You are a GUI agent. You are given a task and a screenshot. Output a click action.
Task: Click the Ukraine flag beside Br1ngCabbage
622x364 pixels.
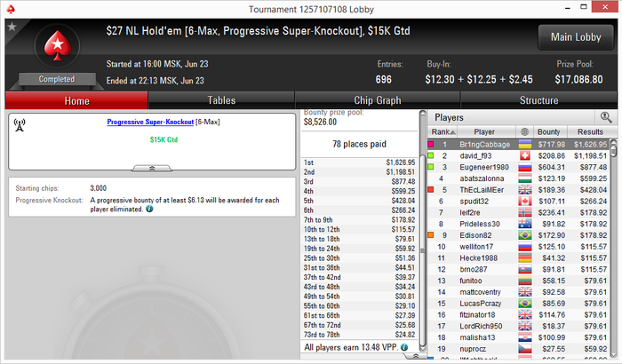pos(525,145)
